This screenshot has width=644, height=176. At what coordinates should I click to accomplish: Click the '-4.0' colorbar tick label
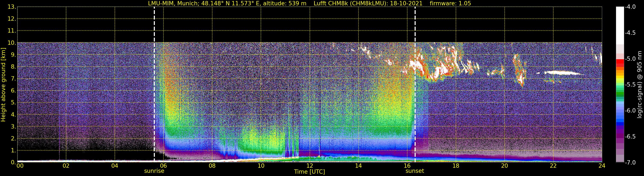630,7
